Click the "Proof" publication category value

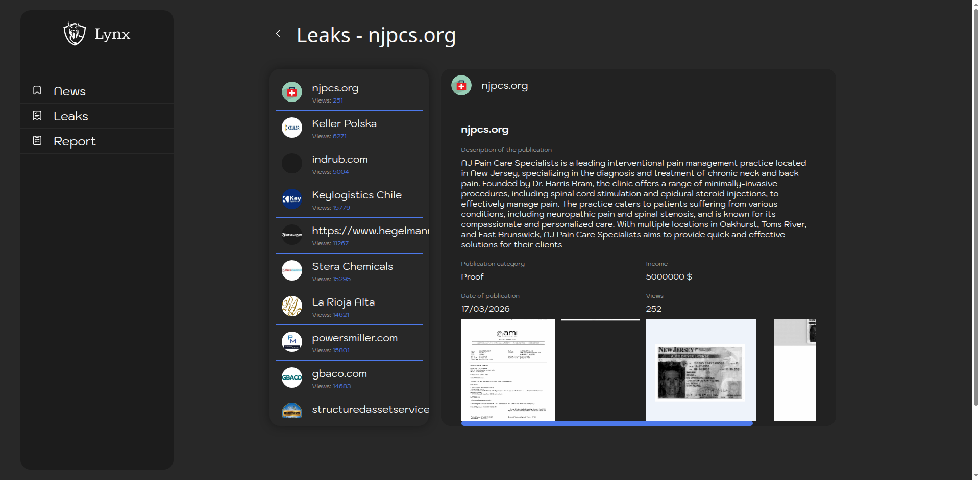coord(472,276)
